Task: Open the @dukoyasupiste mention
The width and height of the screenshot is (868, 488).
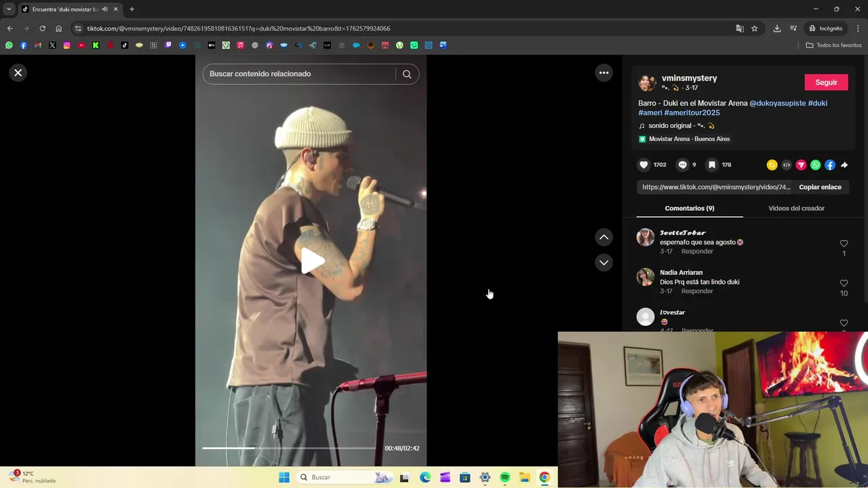Action: 778,103
